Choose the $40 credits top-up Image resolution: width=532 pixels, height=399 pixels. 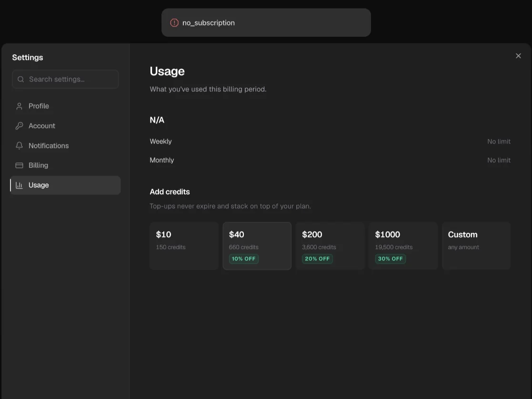pyautogui.click(x=257, y=246)
